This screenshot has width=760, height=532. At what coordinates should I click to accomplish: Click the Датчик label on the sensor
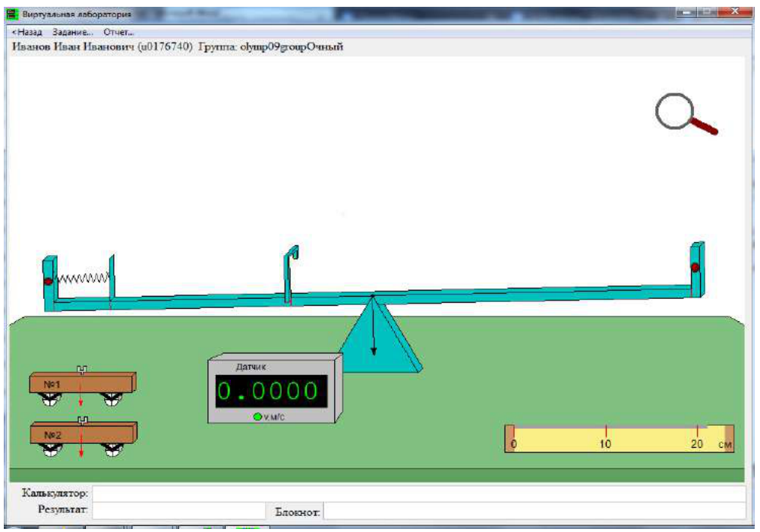pyautogui.click(x=251, y=367)
